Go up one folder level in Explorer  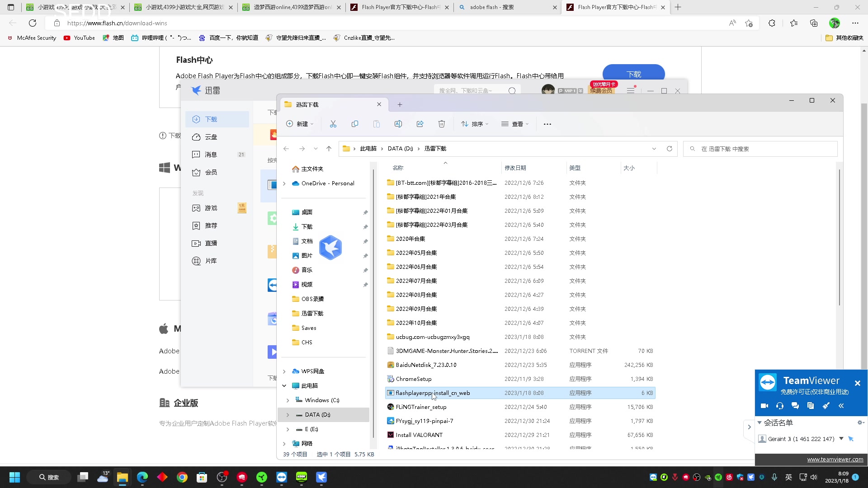point(329,149)
